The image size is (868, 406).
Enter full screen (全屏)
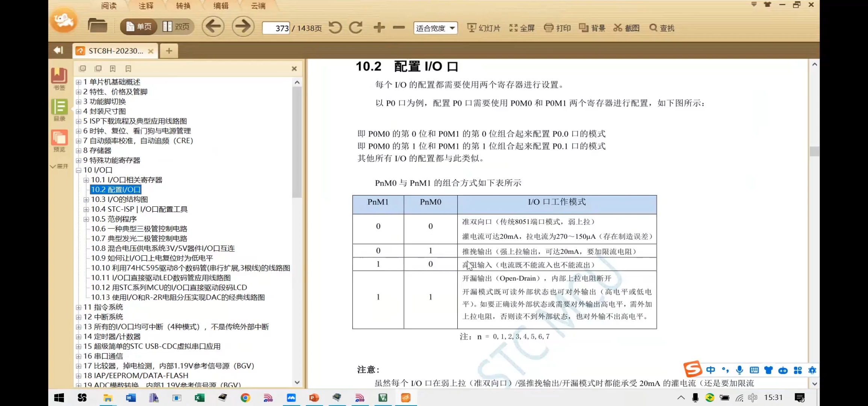522,28
